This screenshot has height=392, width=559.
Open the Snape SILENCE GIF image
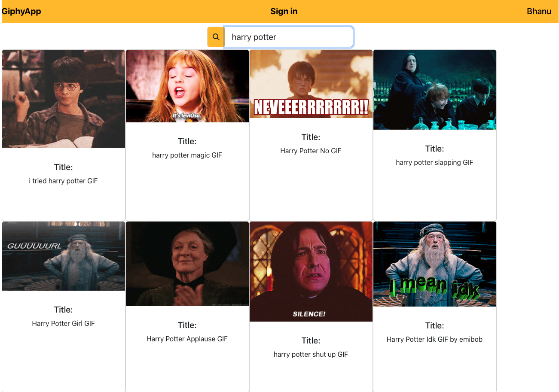point(311,271)
